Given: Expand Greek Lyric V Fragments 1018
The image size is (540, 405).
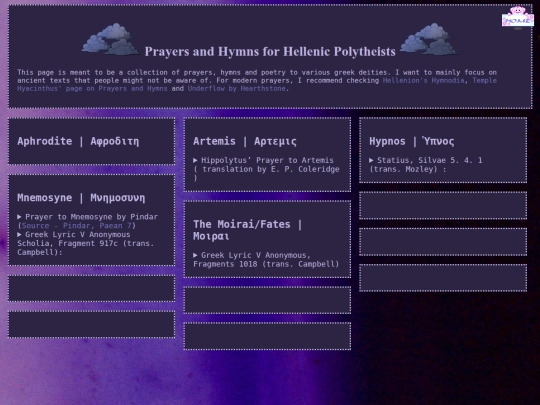Looking at the screenshot, I should click(x=266, y=260).
